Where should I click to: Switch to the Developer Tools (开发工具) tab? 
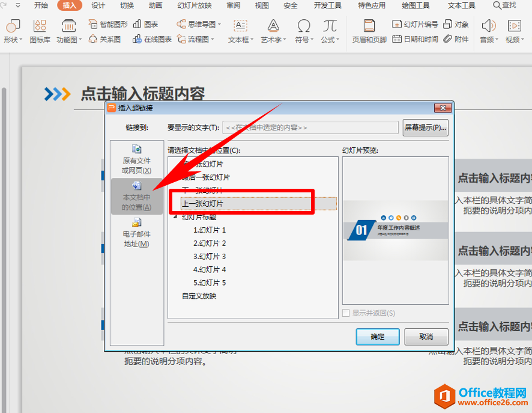[327, 5]
